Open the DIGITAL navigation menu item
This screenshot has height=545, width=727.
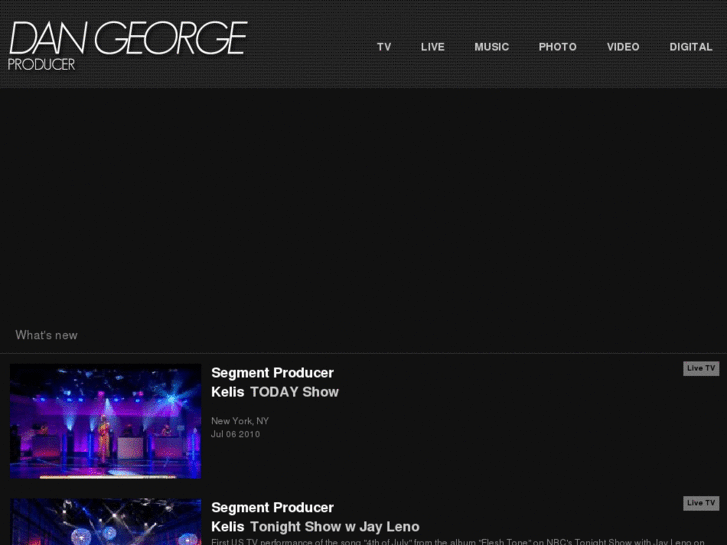(x=691, y=47)
